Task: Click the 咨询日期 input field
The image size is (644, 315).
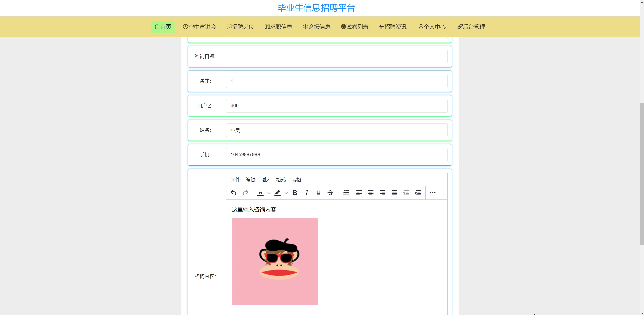Action: click(x=337, y=56)
